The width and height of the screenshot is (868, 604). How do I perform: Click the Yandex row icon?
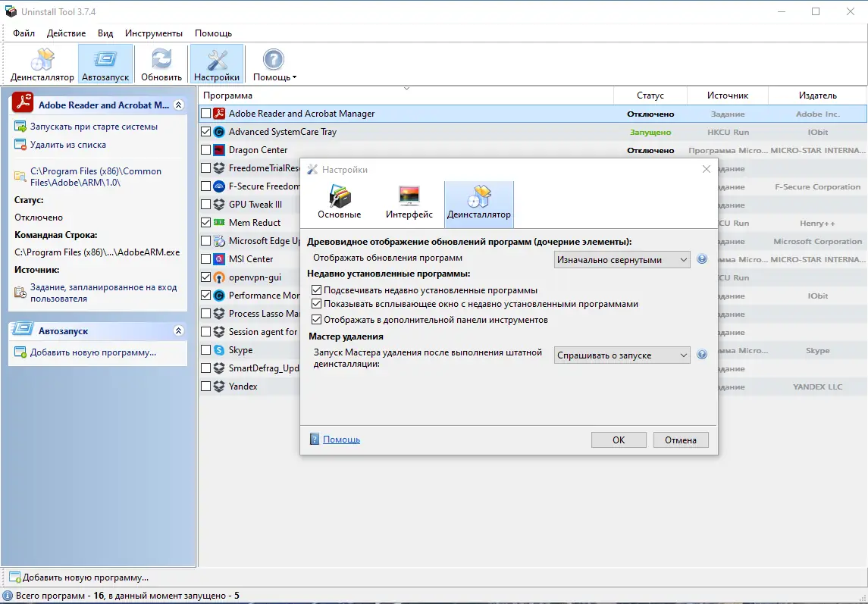click(x=219, y=386)
